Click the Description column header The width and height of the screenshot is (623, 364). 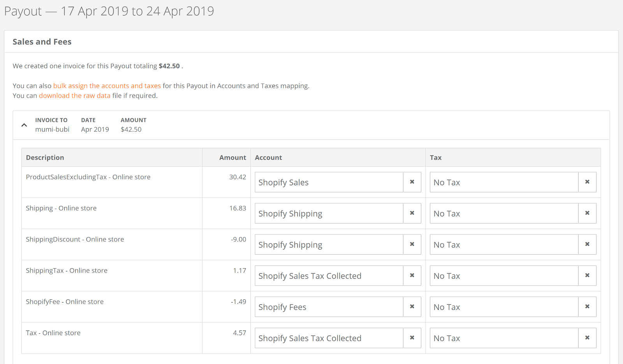[x=45, y=157]
